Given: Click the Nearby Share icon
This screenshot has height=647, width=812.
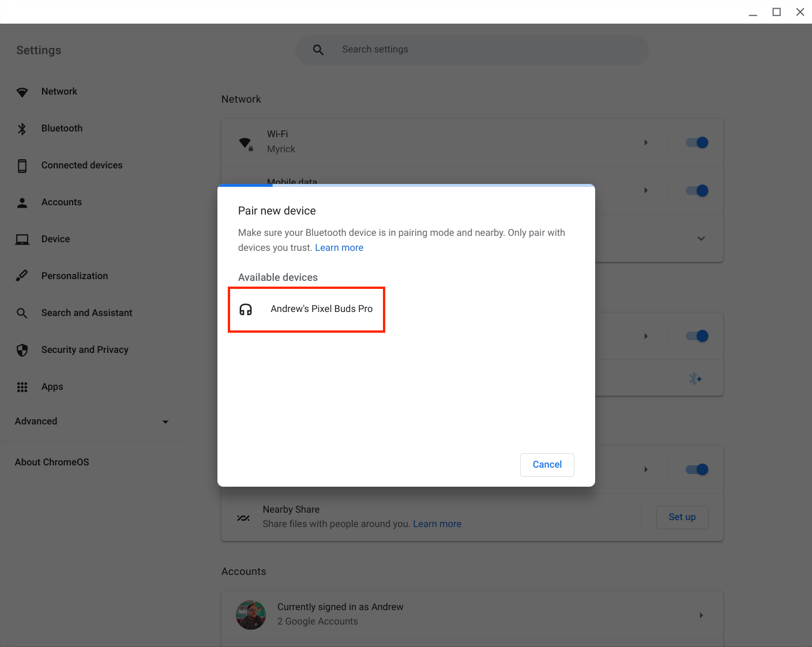Looking at the screenshot, I should (x=243, y=517).
